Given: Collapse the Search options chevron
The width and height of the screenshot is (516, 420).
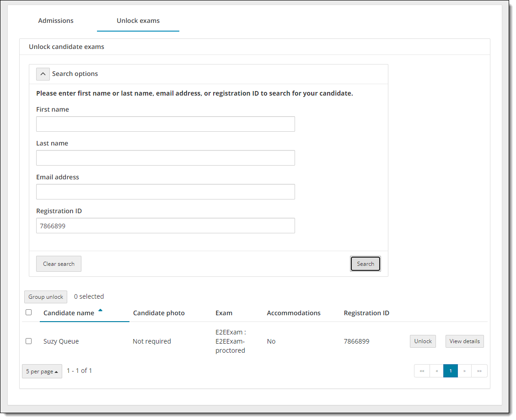Looking at the screenshot, I should click(43, 74).
